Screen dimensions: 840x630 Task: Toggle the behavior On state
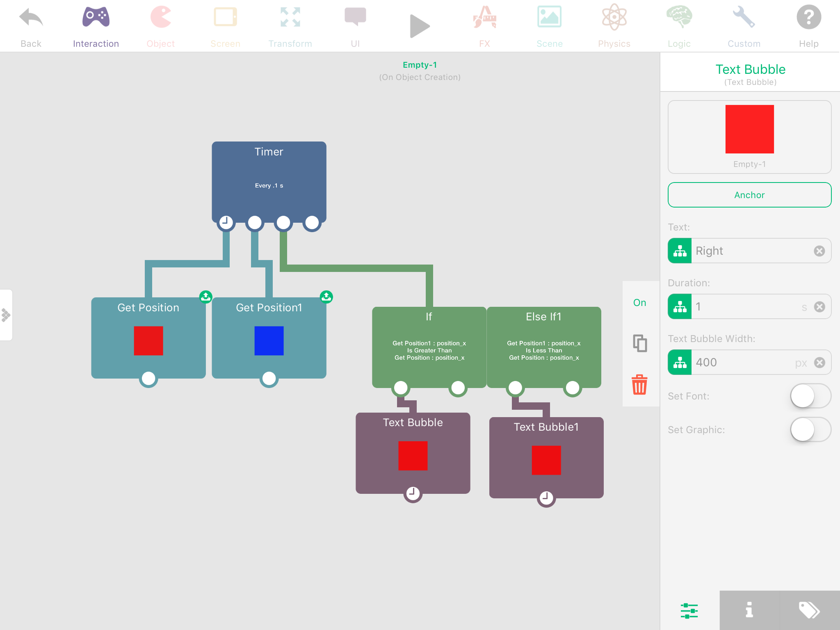click(x=639, y=303)
